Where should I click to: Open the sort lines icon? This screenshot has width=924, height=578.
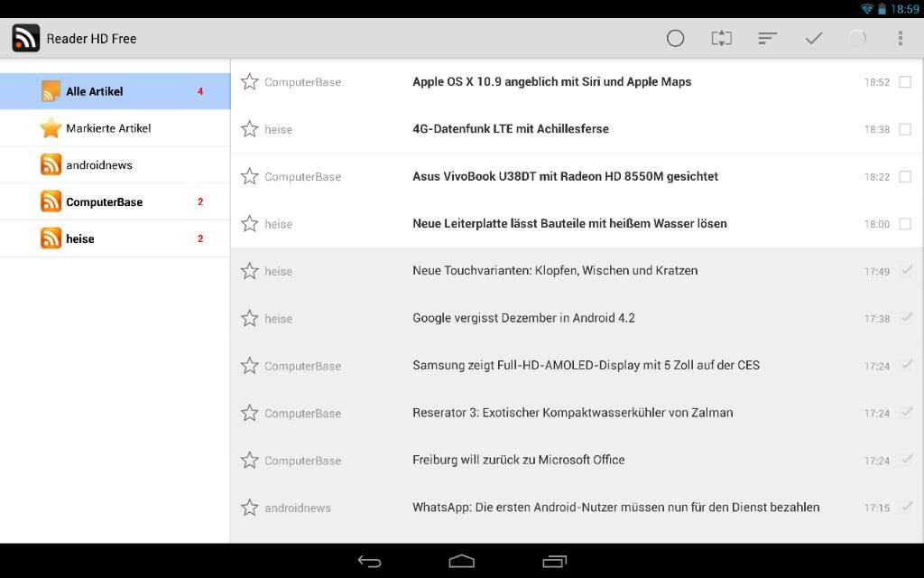click(767, 38)
